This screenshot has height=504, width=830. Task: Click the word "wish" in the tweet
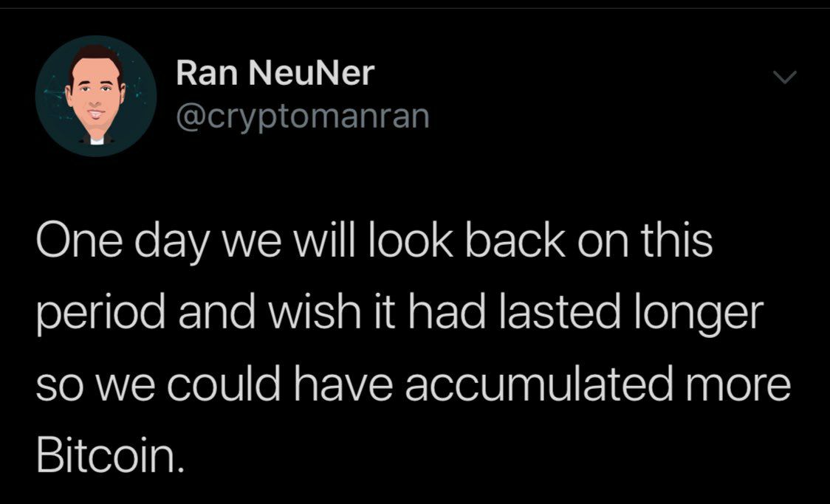(x=315, y=313)
